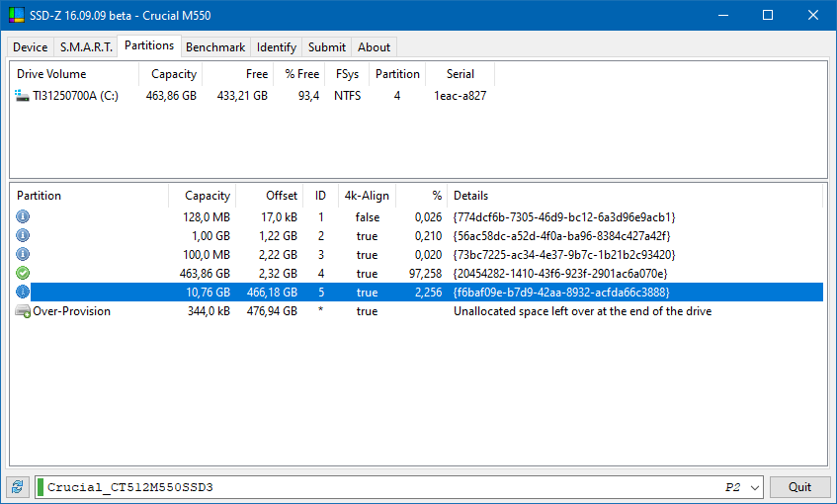This screenshot has height=504, width=837.
Task: Click GUID {20454282-1410-43f6-923f-2901ac6a070e}
Action: [x=560, y=274]
